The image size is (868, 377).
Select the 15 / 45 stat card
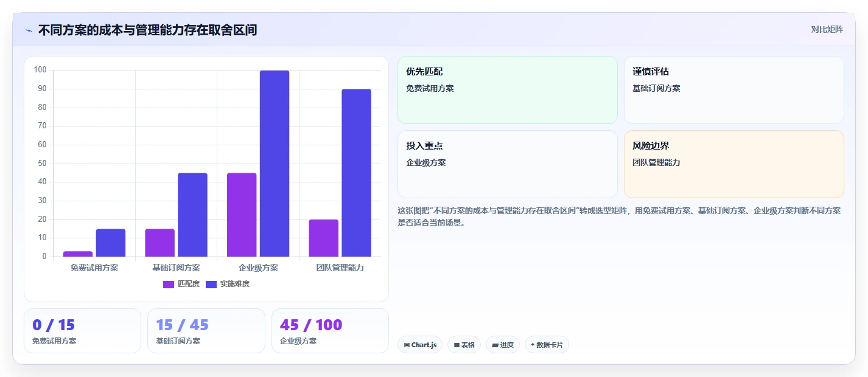[x=206, y=331]
